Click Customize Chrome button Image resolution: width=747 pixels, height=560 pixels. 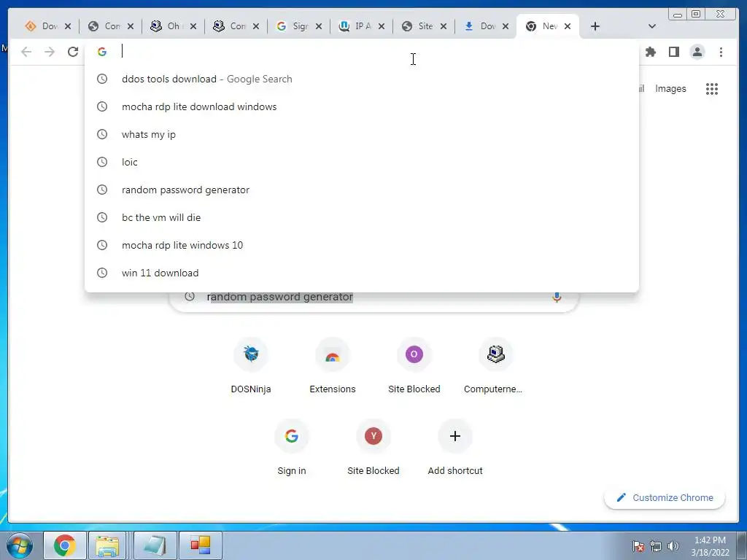pos(665,497)
